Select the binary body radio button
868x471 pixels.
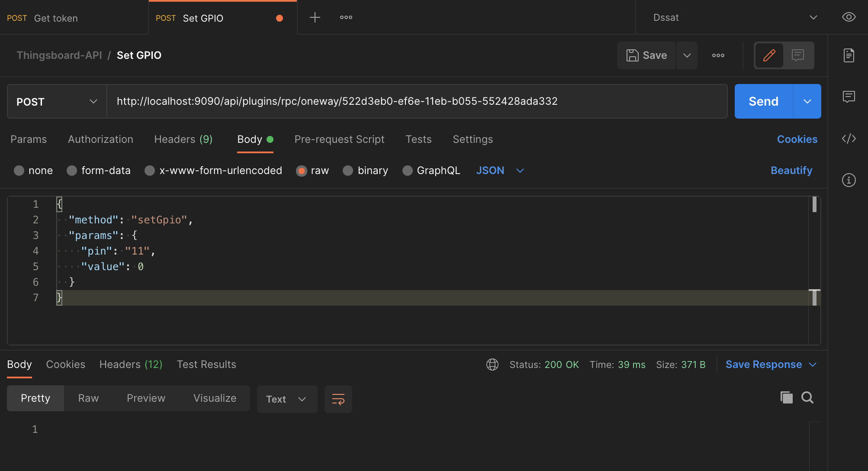click(348, 171)
